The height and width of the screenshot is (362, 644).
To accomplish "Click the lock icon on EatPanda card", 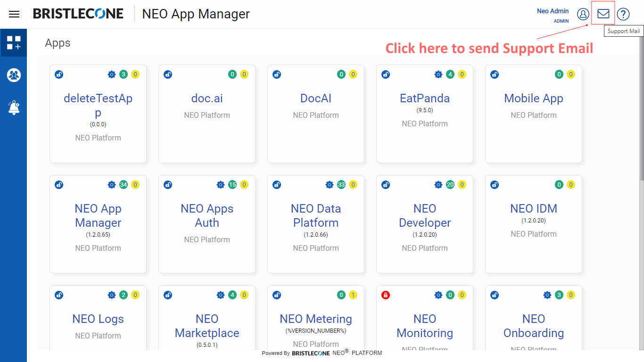I will click(386, 74).
